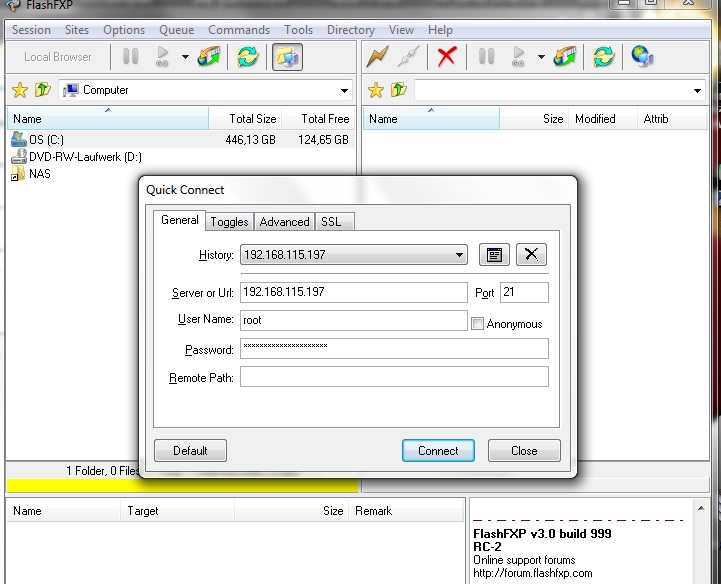
Task: Switch to the Advanced tab
Action: (284, 222)
